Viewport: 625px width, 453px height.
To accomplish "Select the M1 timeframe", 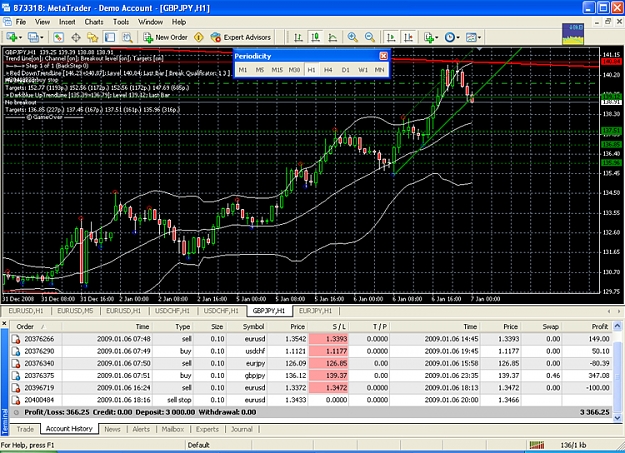I will click(242, 70).
